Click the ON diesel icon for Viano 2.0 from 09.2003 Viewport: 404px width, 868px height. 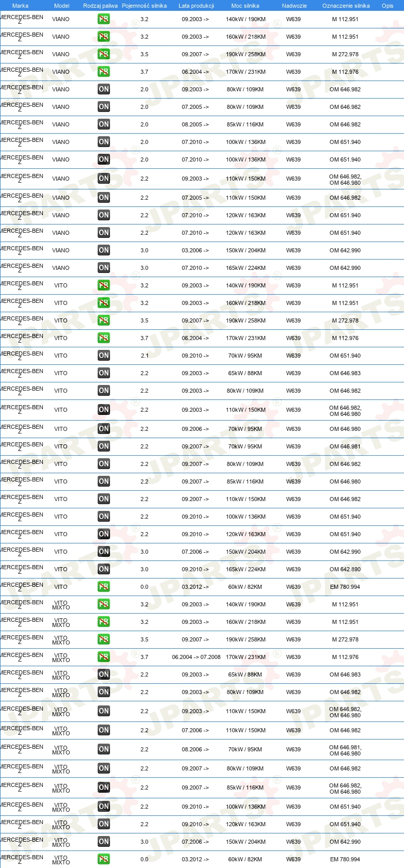[x=104, y=89]
